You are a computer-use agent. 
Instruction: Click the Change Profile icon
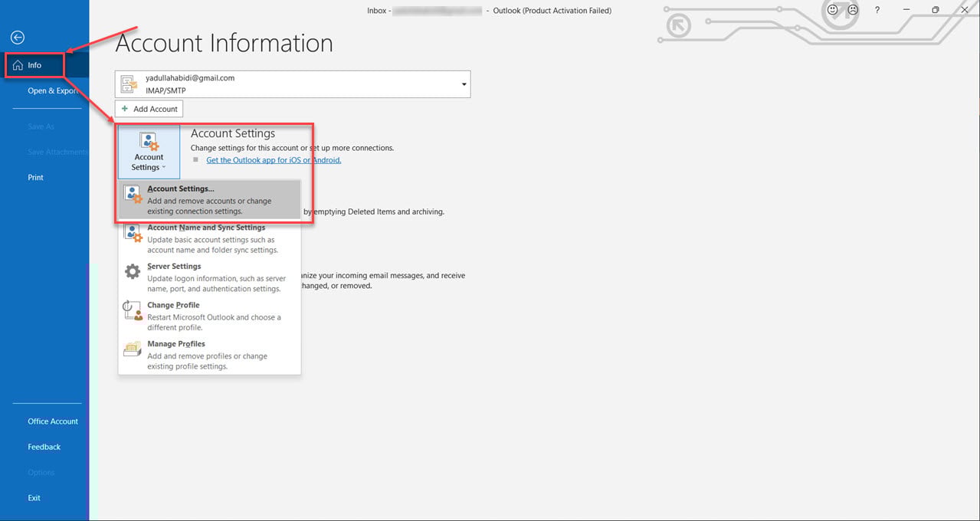tap(133, 310)
